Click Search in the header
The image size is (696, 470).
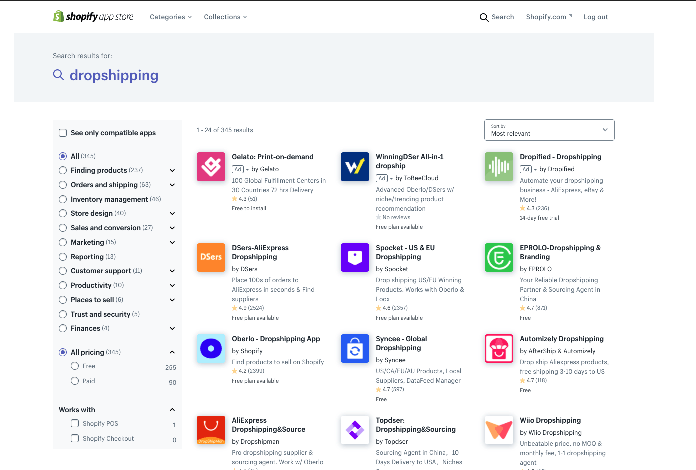502,17
